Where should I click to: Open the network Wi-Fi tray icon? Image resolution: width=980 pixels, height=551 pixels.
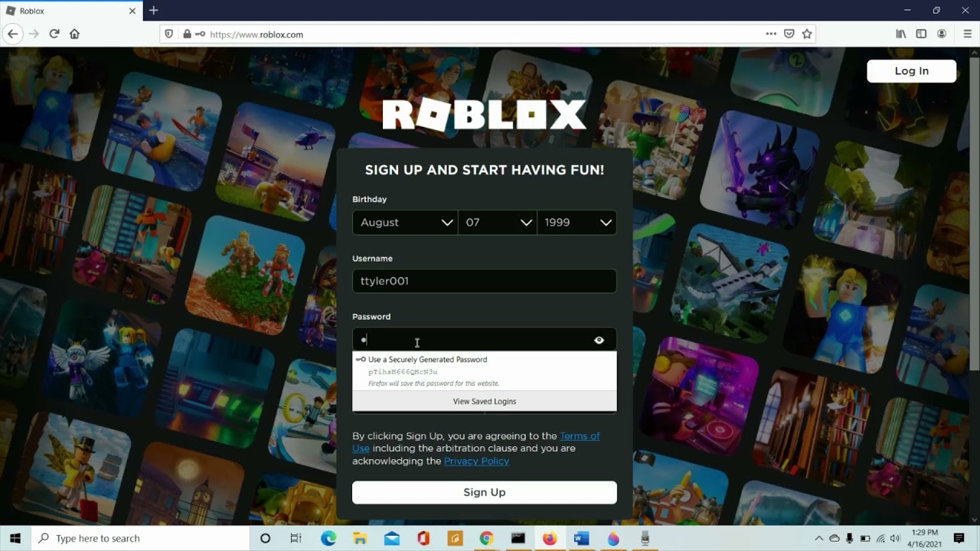880,539
